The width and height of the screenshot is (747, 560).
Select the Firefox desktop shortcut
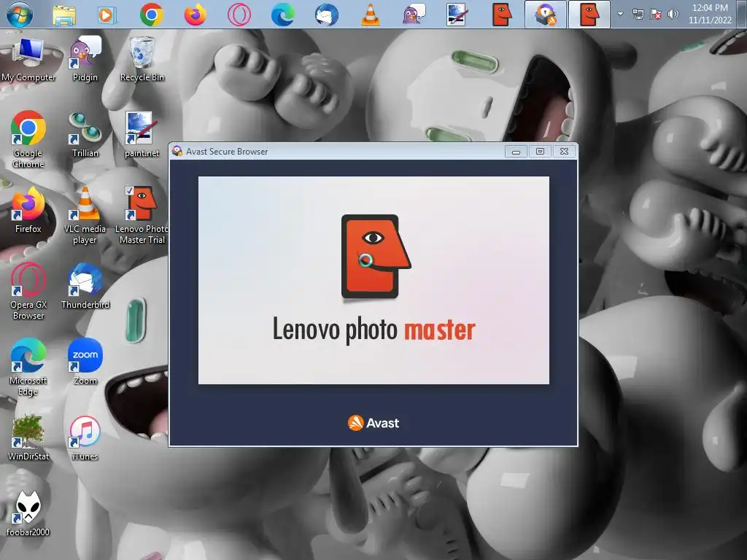tap(28, 210)
